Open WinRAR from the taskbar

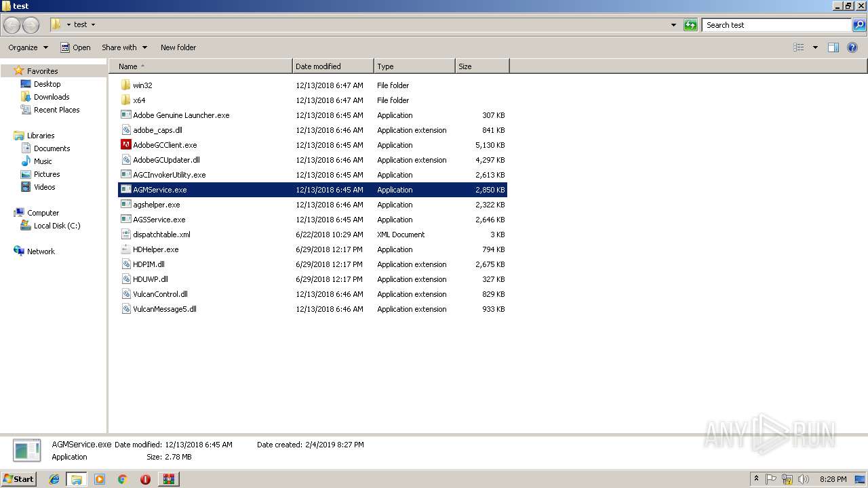(168, 479)
